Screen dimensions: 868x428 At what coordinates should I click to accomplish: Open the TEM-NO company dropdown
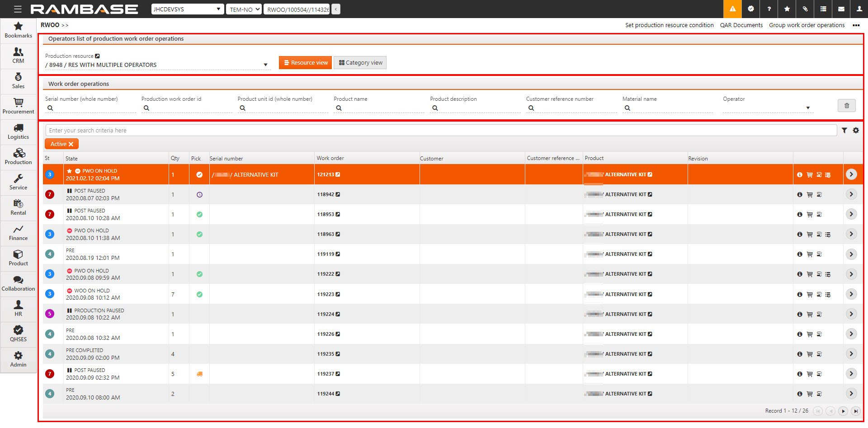point(244,9)
